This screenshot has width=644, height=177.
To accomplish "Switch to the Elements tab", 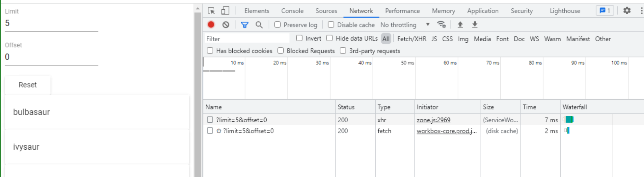I will tap(257, 11).
